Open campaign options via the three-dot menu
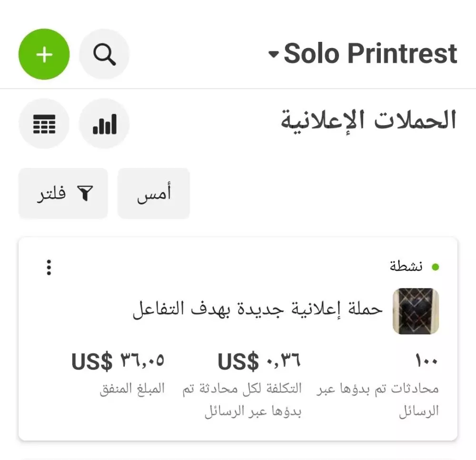 (49, 267)
